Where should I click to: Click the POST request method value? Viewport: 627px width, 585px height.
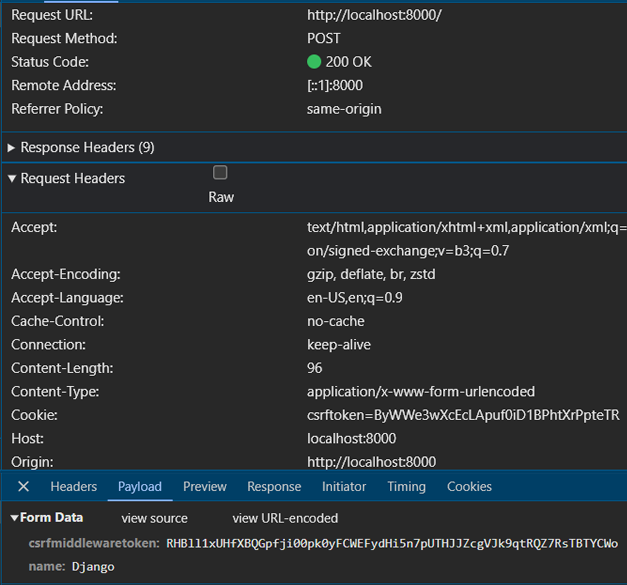(x=324, y=38)
